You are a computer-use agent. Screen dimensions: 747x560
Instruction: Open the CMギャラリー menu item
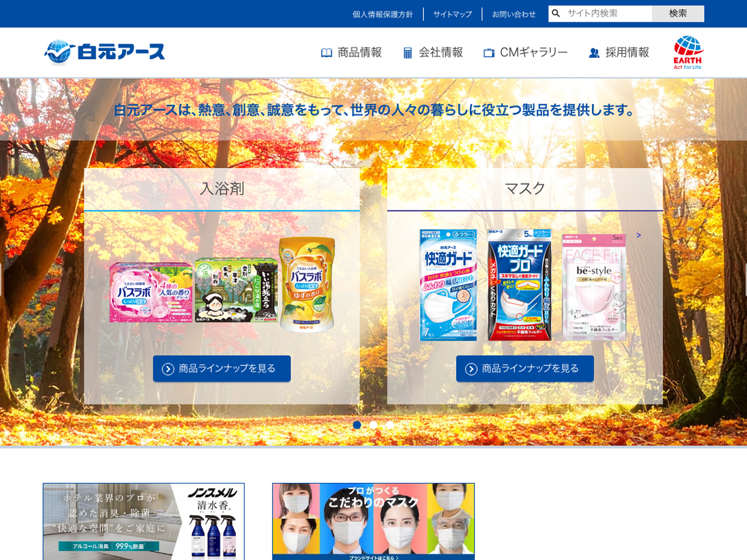[525, 53]
